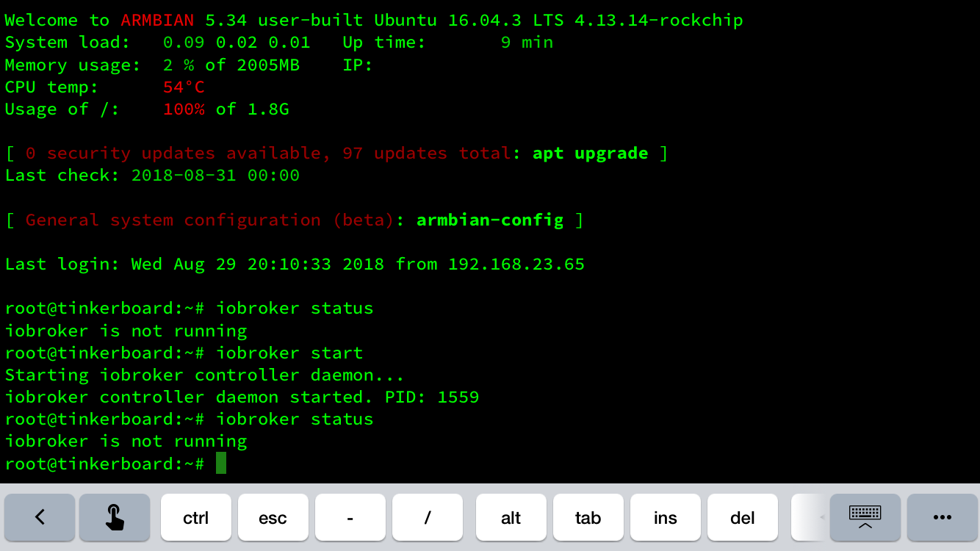The image size is (980, 551).
Task: Tap the del key
Action: pos(743,517)
